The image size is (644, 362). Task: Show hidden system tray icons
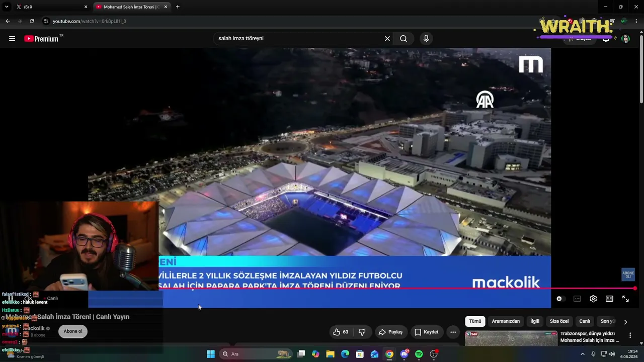pos(583,354)
